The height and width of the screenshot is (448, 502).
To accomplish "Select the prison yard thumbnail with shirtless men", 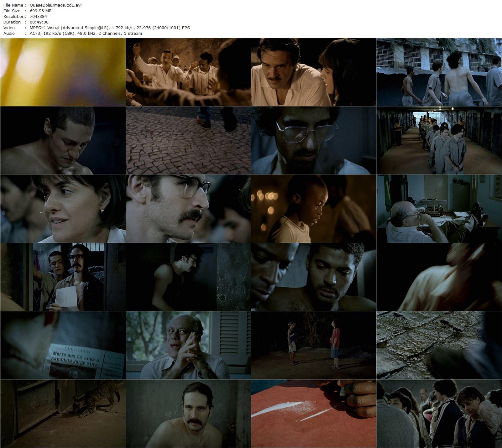I will coord(439,72).
